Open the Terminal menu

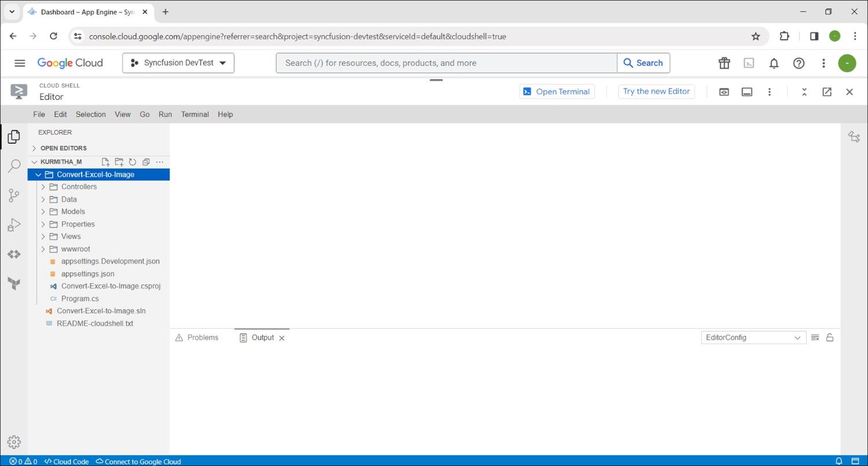point(194,115)
